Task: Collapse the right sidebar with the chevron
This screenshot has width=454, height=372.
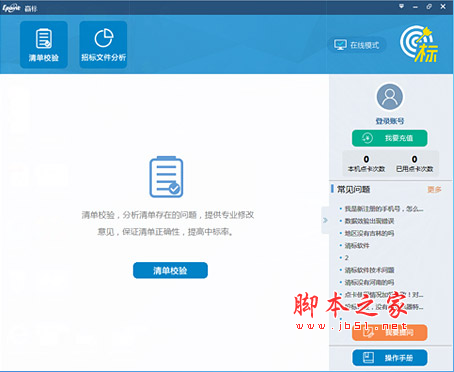Action: [325, 220]
